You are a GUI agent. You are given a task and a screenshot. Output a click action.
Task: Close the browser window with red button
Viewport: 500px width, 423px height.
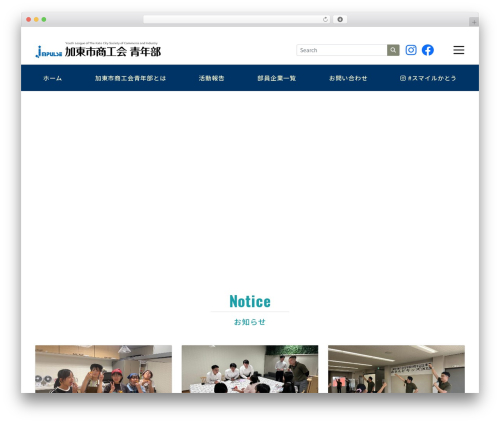pyautogui.click(x=29, y=20)
